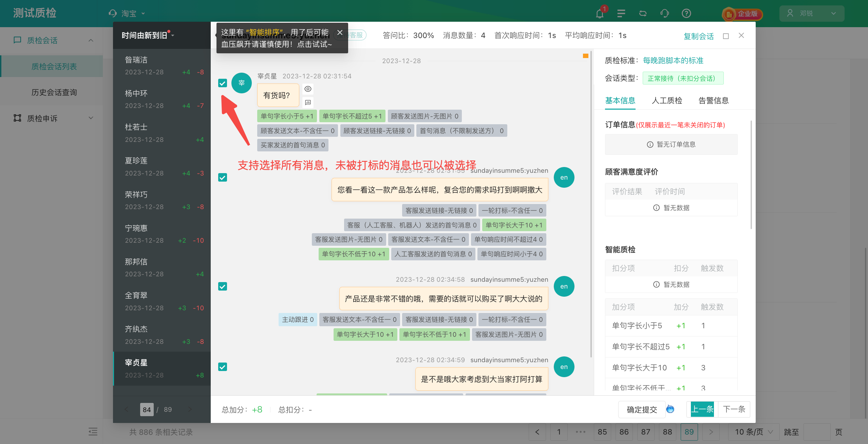The width and height of the screenshot is (868, 444).
Task: Click the page number 84 input field
Action: pos(147,409)
